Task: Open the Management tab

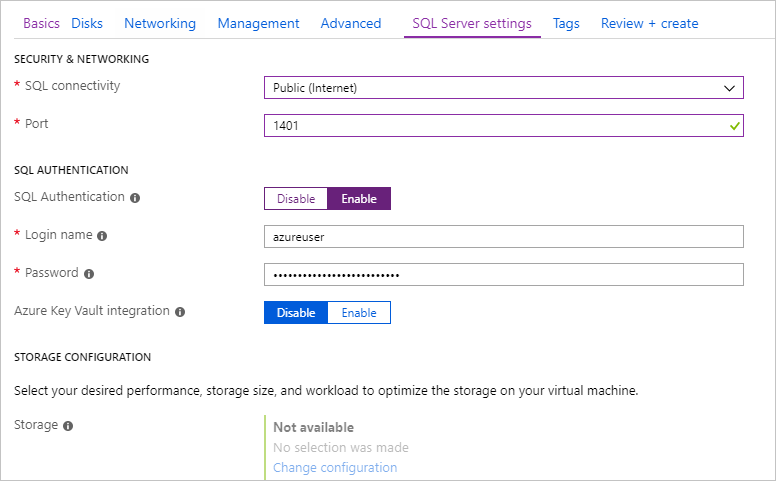Action: [258, 23]
